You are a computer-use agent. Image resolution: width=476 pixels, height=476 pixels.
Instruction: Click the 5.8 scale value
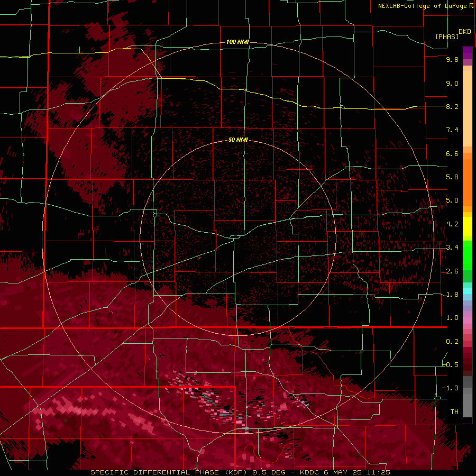coord(452,177)
